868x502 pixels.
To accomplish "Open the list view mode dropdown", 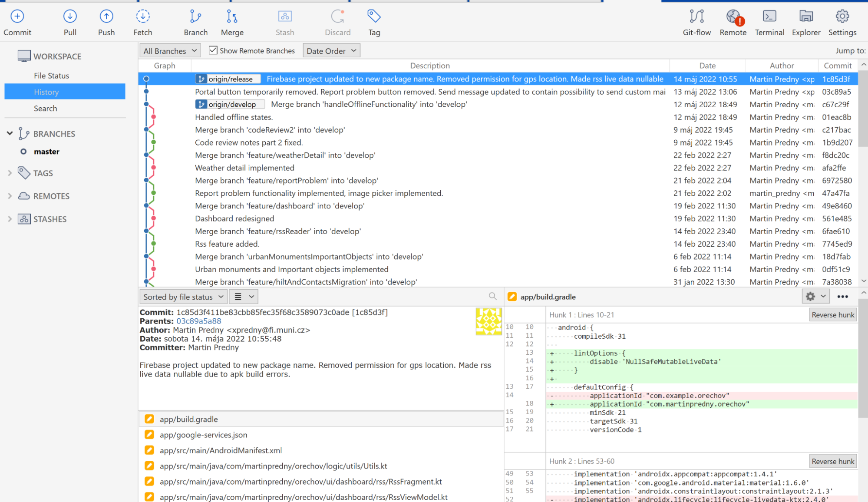I will (244, 297).
